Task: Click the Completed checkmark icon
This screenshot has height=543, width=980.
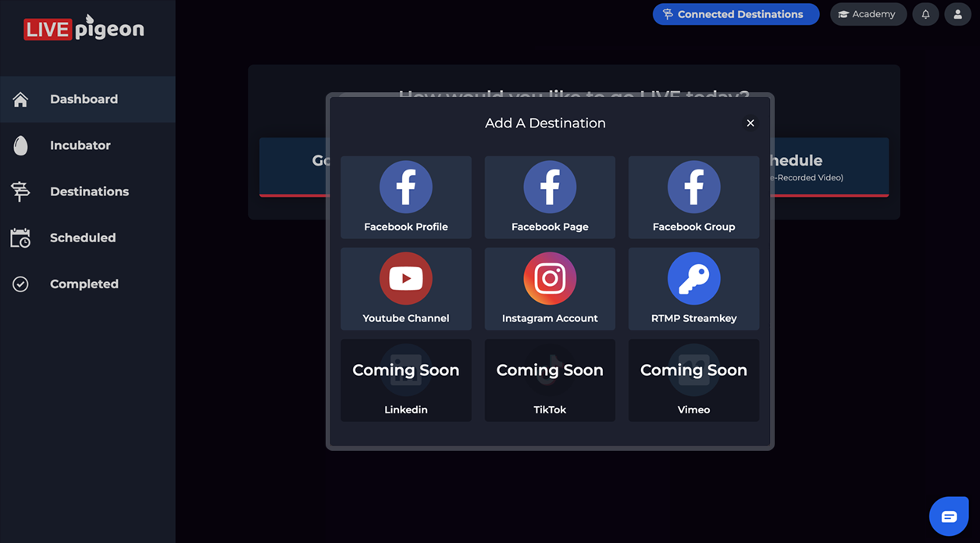Action: coord(20,284)
